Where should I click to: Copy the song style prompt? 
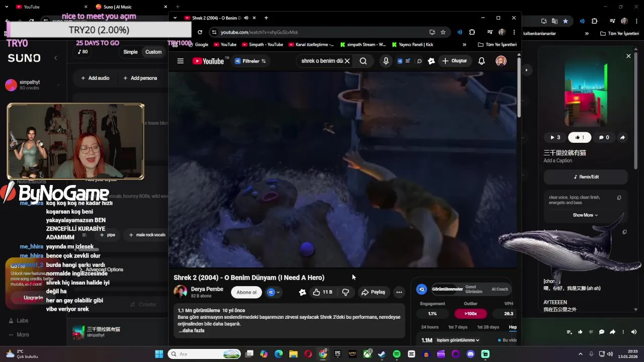point(619,198)
